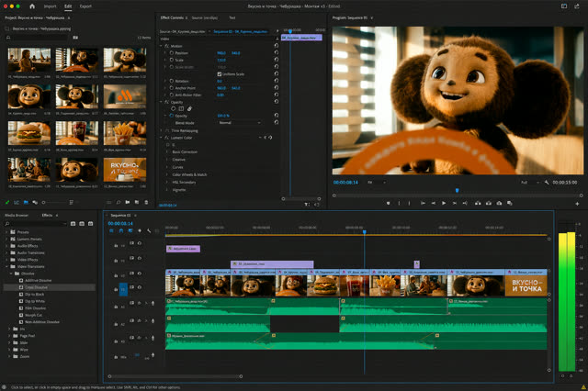The height and width of the screenshot is (391, 588).
Task: Click the Effects panel search field
Action: [36, 224]
